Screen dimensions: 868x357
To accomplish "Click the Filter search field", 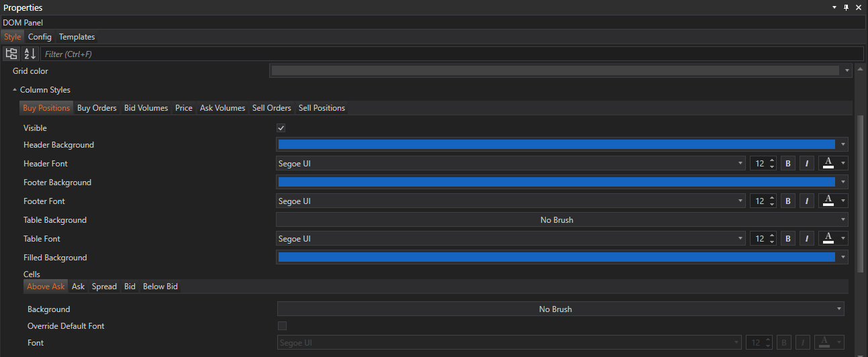I will [451, 54].
